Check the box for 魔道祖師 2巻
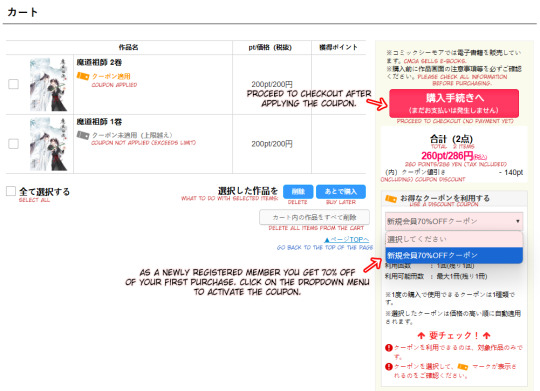The height and width of the screenshot is (391, 540). [x=13, y=84]
